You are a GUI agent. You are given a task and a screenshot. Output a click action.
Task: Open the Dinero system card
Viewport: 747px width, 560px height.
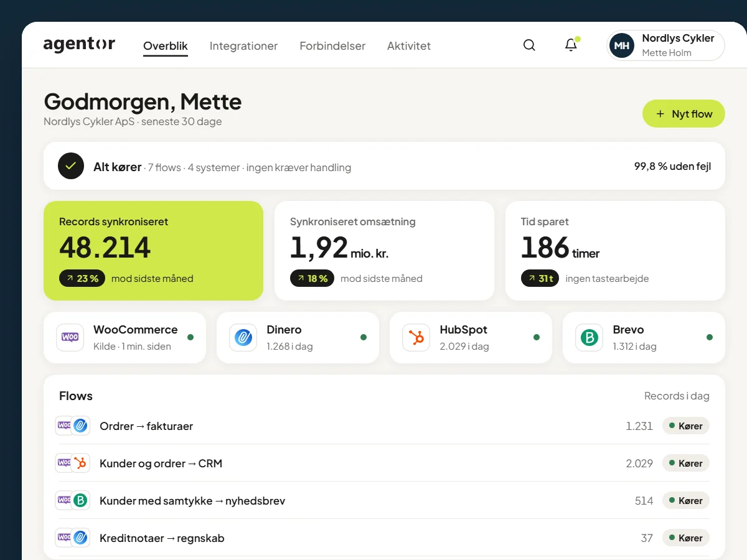(298, 337)
